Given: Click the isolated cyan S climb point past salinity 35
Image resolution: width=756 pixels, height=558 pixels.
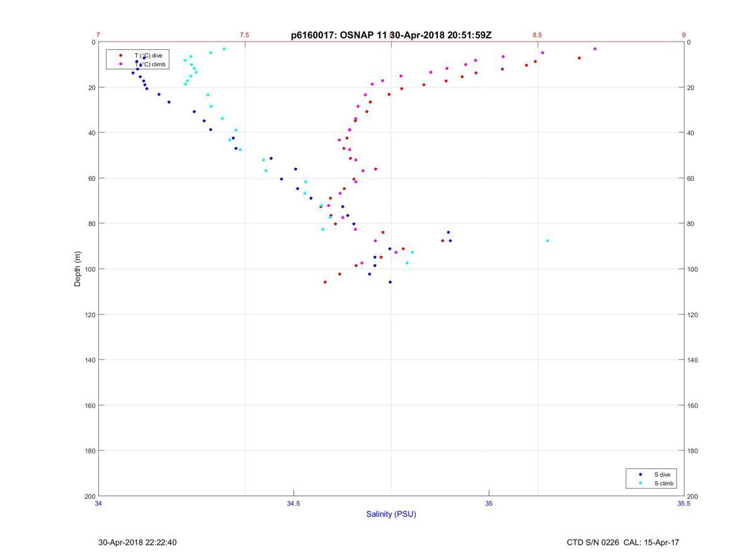Looking at the screenshot, I should point(547,241).
